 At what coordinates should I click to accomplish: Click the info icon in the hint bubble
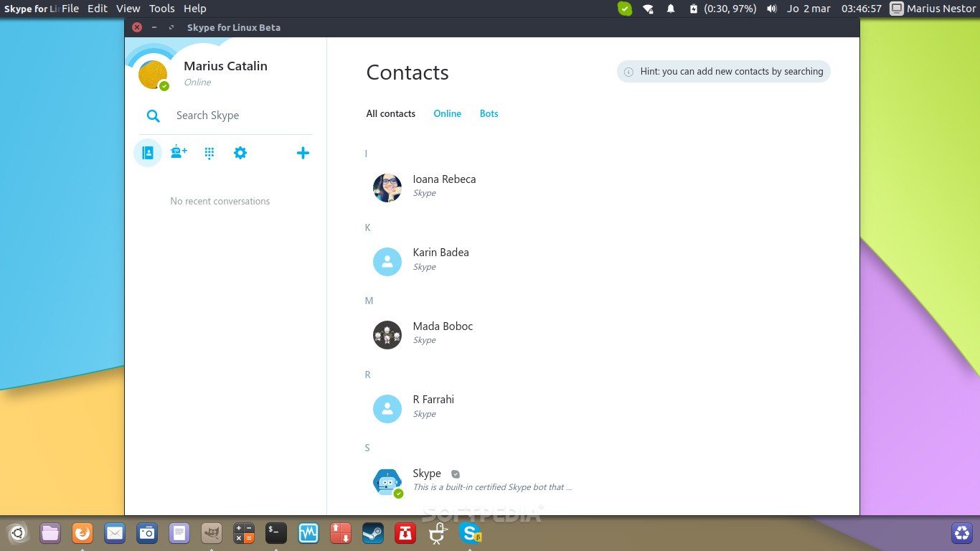[x=628, y=72]
